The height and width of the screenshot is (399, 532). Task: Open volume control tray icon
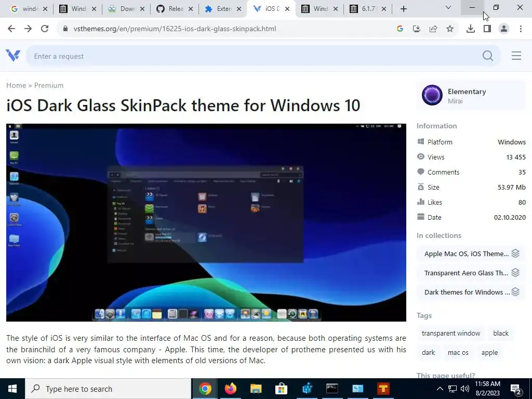(465, 389)
